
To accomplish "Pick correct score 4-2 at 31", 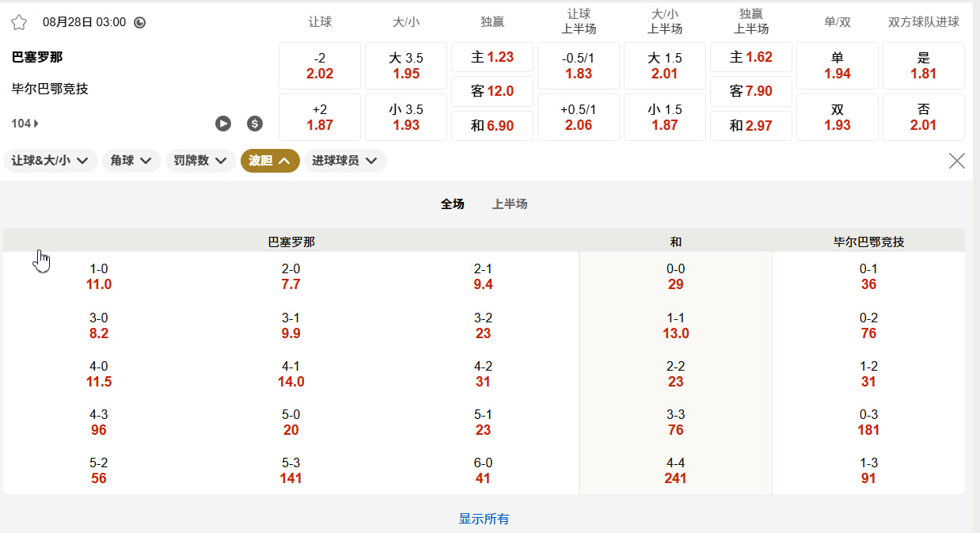I will click(484, 374).
